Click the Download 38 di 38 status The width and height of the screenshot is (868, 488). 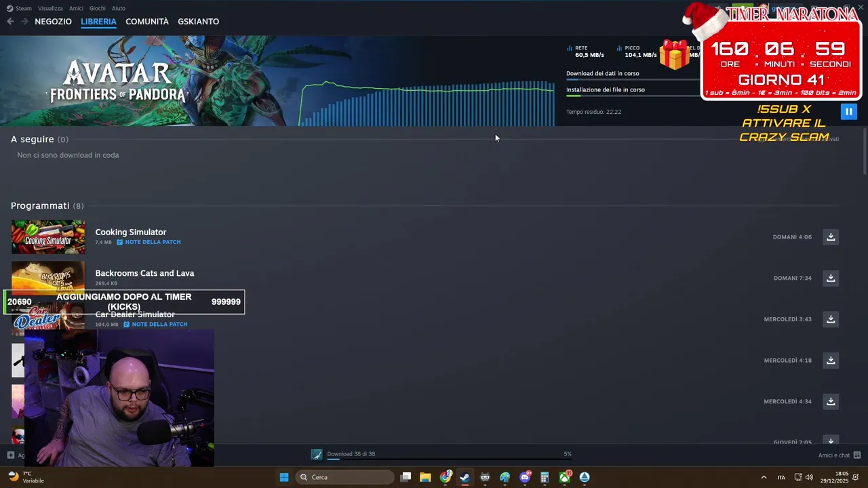351,454
